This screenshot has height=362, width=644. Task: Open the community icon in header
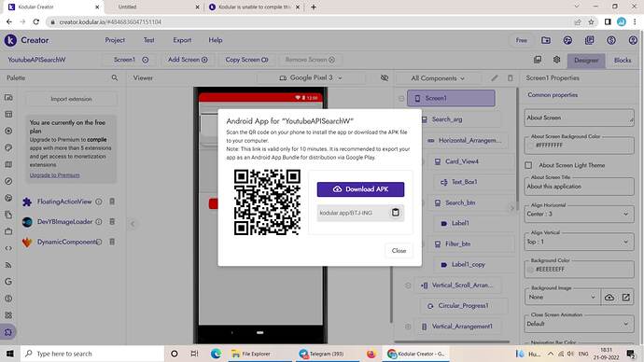click(567, 40)
